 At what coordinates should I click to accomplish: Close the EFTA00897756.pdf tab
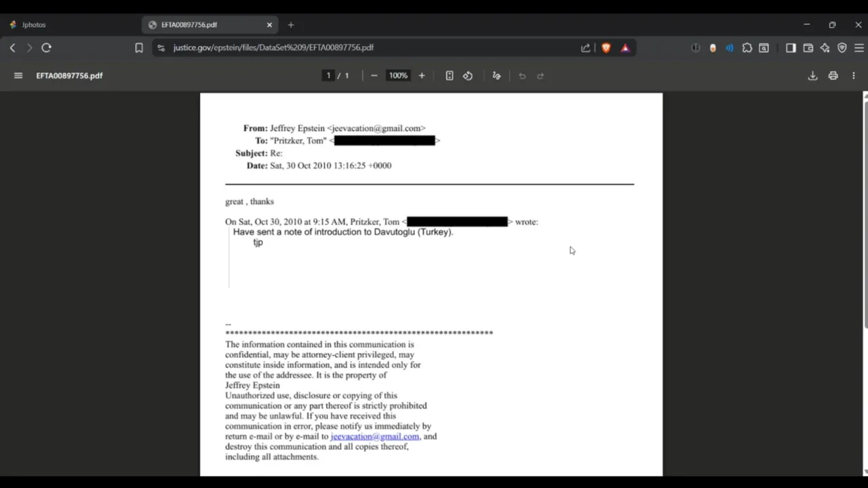pyautogui.click(x=269, y=24)
